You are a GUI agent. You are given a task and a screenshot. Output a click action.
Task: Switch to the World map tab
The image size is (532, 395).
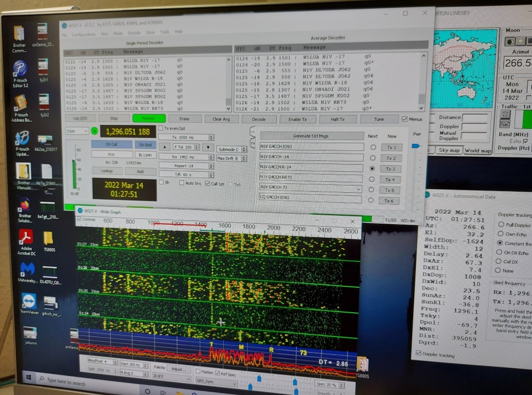click(477, 150)
